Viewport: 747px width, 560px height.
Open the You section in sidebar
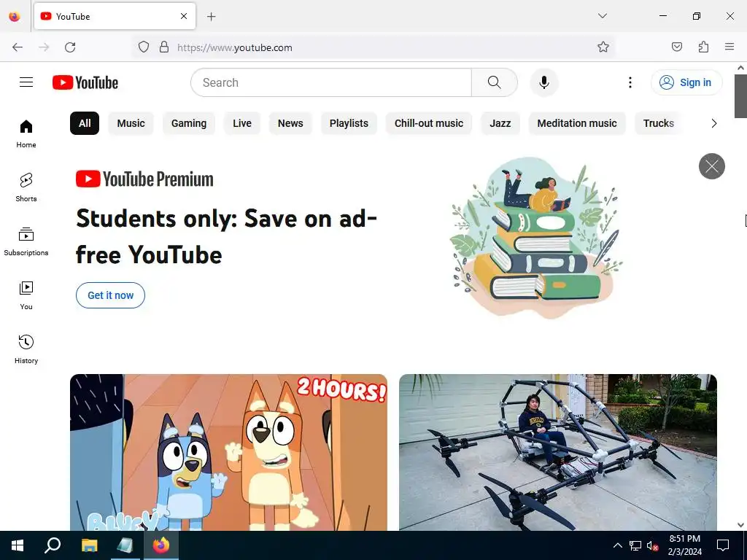(x=26, y=295)
